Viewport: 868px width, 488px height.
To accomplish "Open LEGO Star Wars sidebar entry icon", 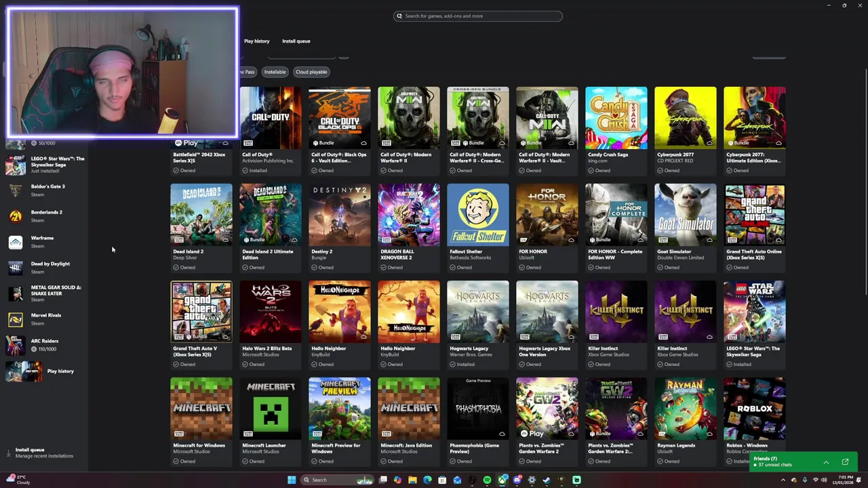I will (16, 165).
